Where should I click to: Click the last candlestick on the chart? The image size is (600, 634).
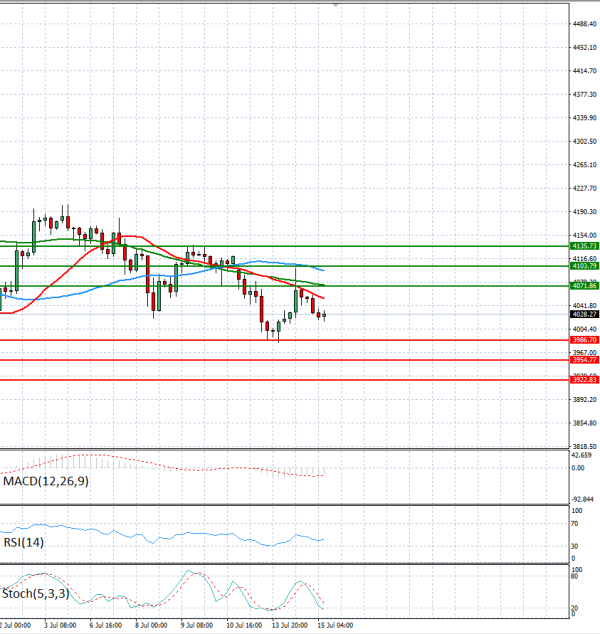point(324,315)
